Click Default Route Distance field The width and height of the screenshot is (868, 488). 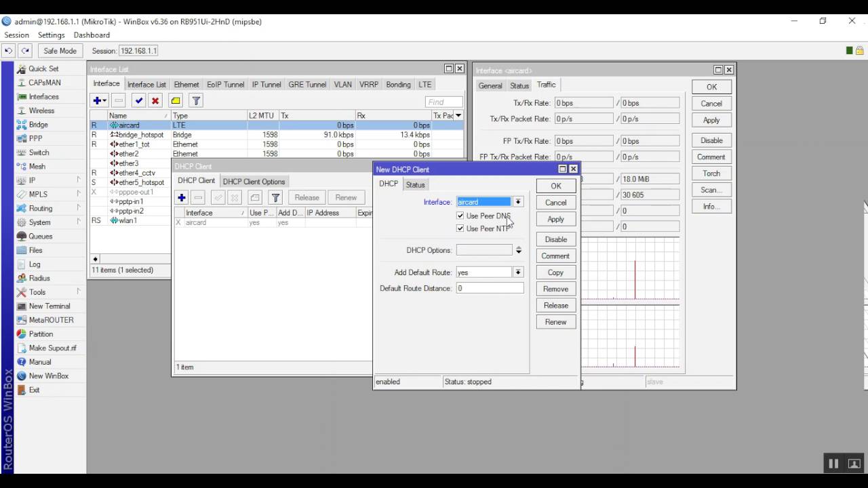[x=490, y=288]
